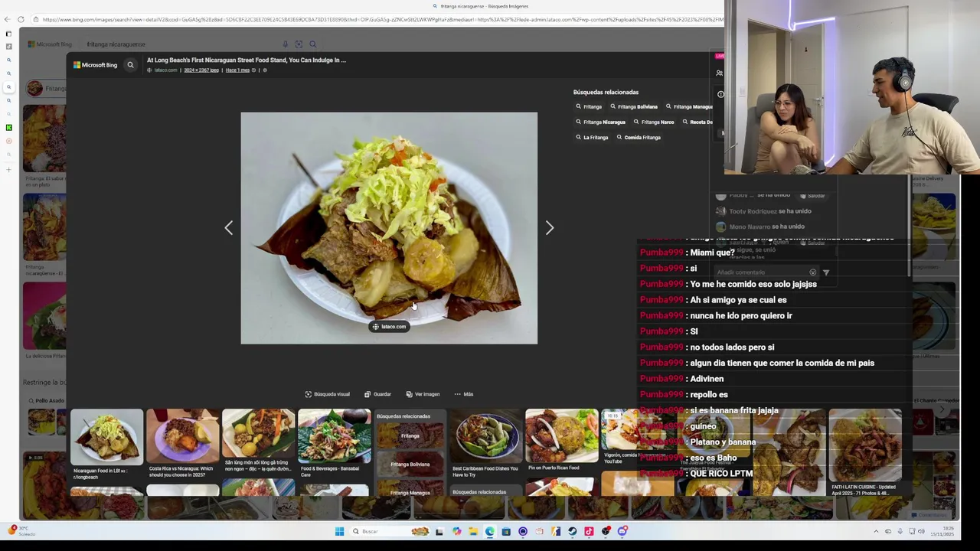Click the microphone voice search icon in Bing search box
This screenshot has width=980, height=551.
point(286,44)
